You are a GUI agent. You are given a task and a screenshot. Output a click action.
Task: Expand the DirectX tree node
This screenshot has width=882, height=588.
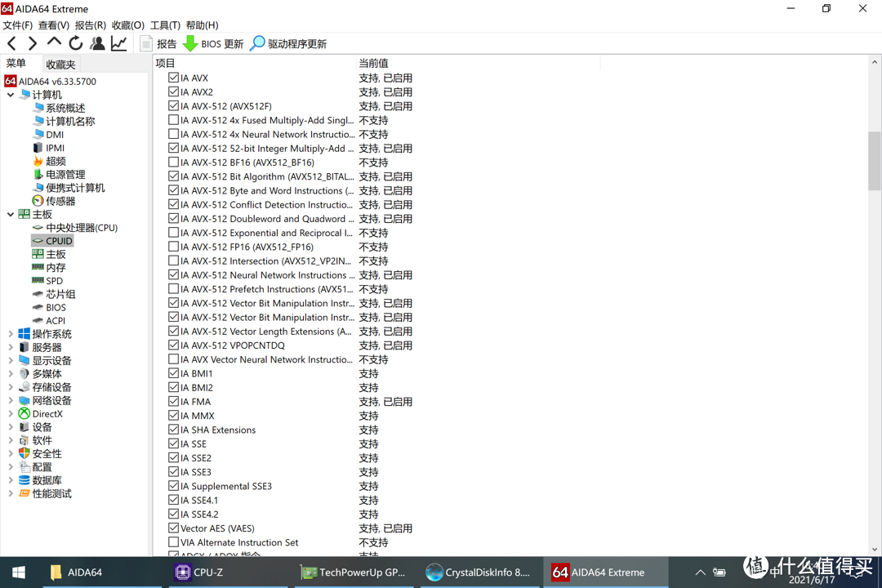tap(11, 413)
